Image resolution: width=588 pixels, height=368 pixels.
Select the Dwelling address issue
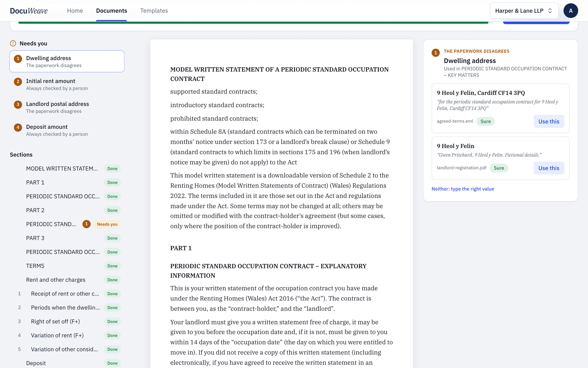[67, 61]
